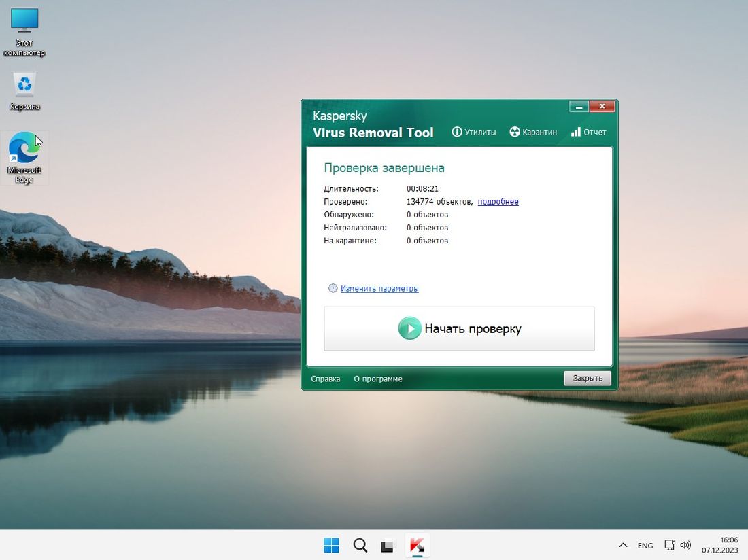Viewport: 748px width, 560px height.
Task: Open taskbar Search magnifier
Action: click(x=360, y=545)
